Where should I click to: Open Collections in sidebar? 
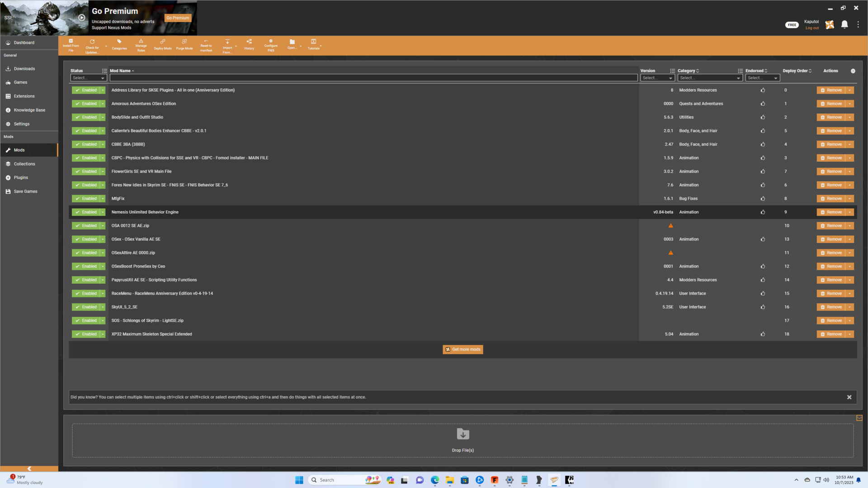[x=29, y=164]
